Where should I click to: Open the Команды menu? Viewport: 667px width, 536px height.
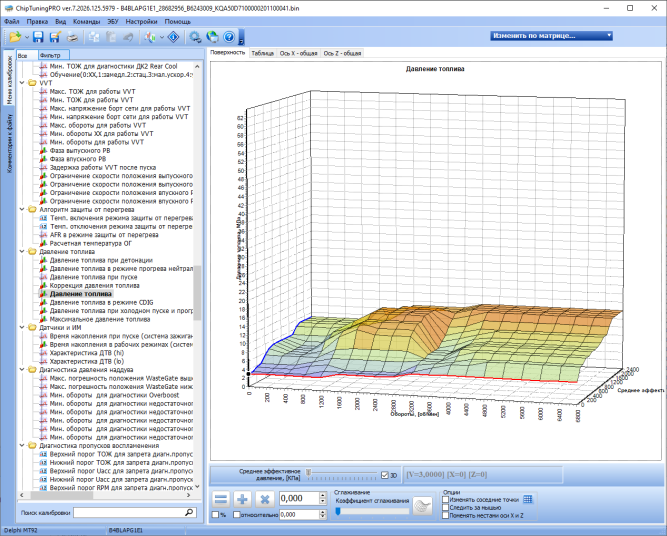[x=86, y=21]
